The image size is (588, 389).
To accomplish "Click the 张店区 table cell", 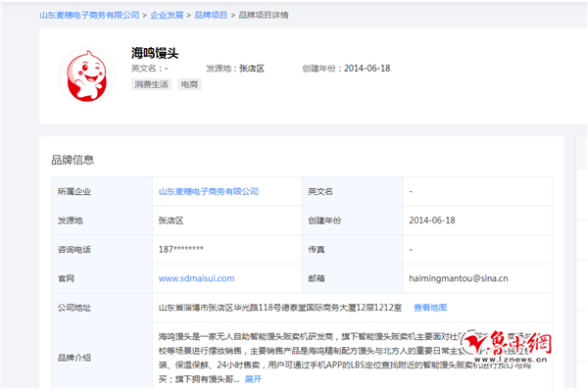I will tap(227, 220).
